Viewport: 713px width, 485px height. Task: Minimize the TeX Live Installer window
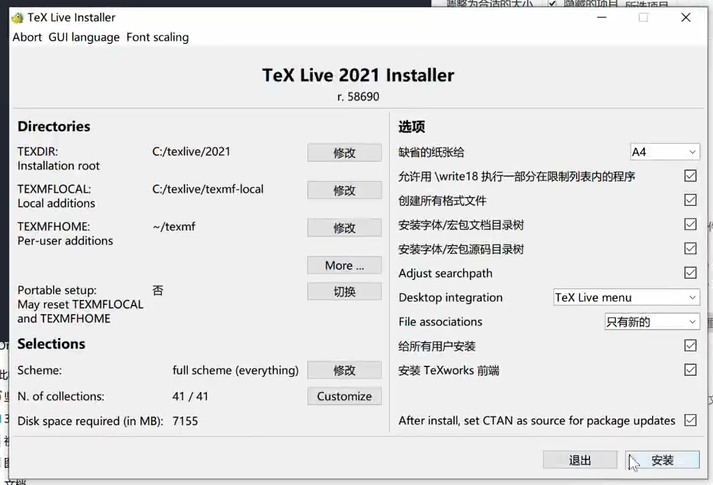(602, 18)
